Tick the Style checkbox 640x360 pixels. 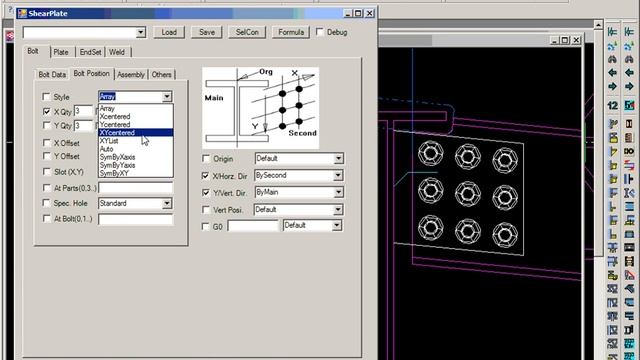point(47,97)
